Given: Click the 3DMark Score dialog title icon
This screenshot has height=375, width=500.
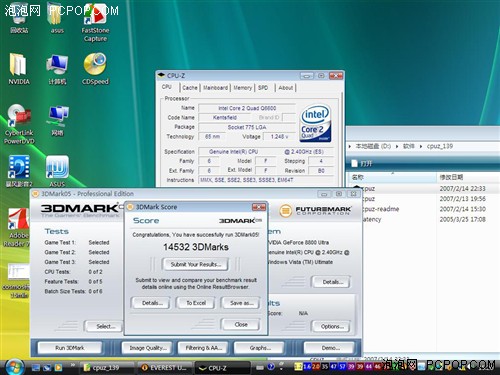Looking at the screenshot, I should pos(130,207).
